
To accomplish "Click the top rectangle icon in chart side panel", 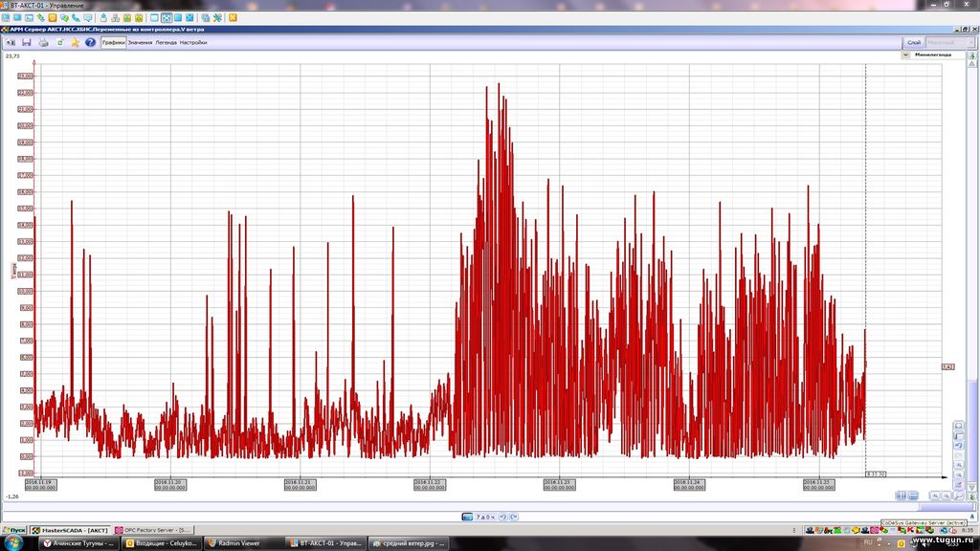I will [958, 426].
